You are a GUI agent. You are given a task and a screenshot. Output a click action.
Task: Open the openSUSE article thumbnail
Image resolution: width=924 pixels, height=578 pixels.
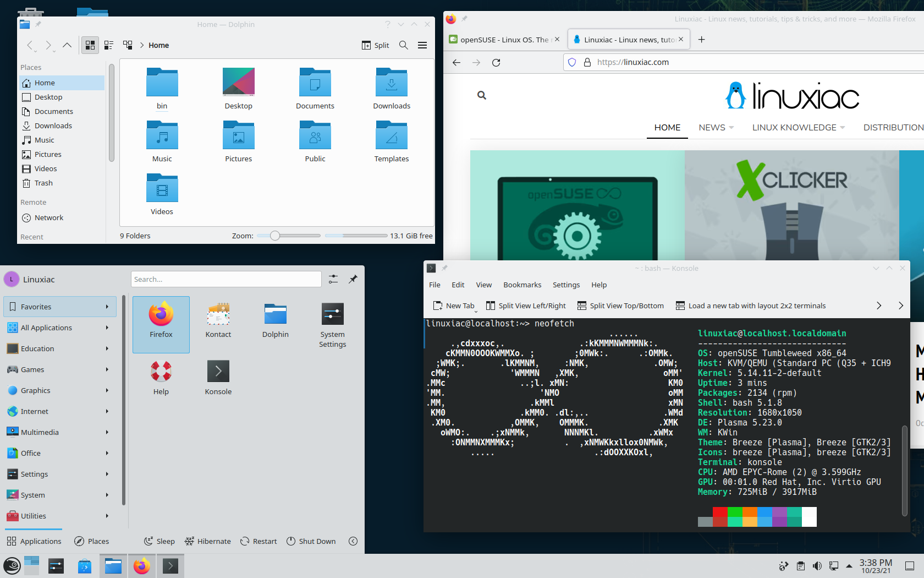[577, 205]
